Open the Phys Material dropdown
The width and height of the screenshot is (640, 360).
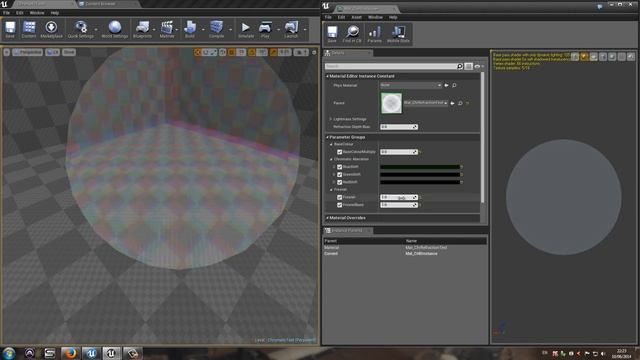411,85
